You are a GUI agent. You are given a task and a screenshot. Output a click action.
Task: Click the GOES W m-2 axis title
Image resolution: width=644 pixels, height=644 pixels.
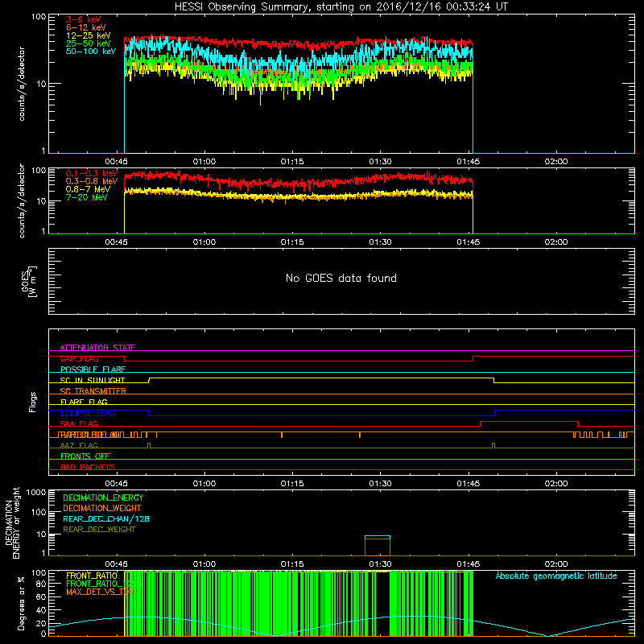(x=29, y=281)
